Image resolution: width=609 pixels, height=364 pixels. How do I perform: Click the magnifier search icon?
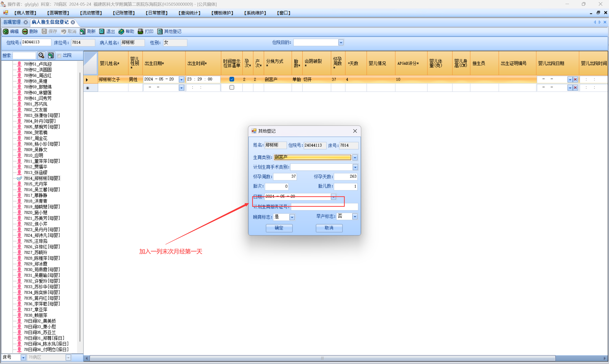[41, 55]
